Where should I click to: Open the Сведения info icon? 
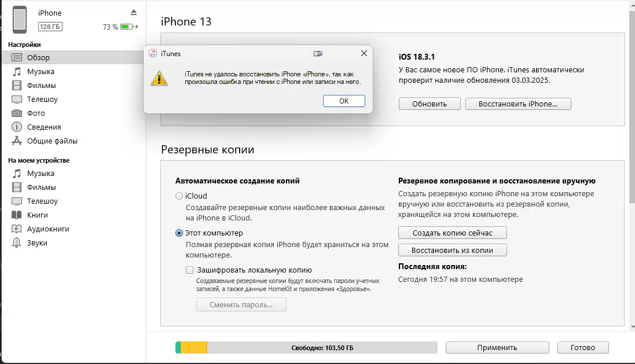click(17, 127)
